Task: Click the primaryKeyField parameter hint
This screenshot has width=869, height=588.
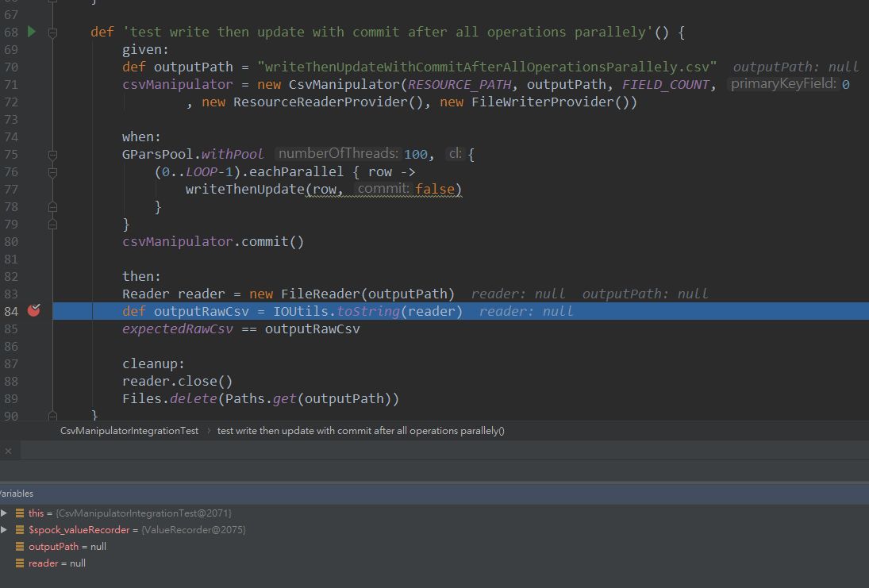Action: [x=783, y=83]
